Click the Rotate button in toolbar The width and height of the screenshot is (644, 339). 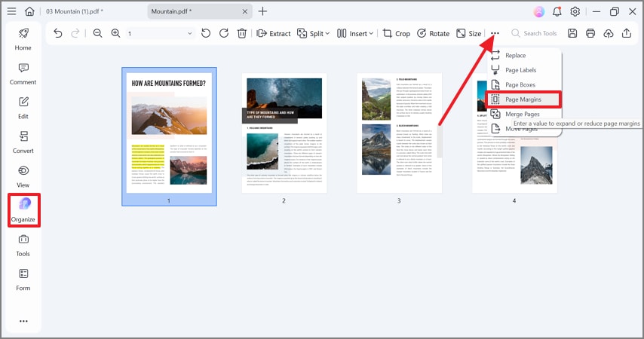pyautogui.click(x=433, y=33)
